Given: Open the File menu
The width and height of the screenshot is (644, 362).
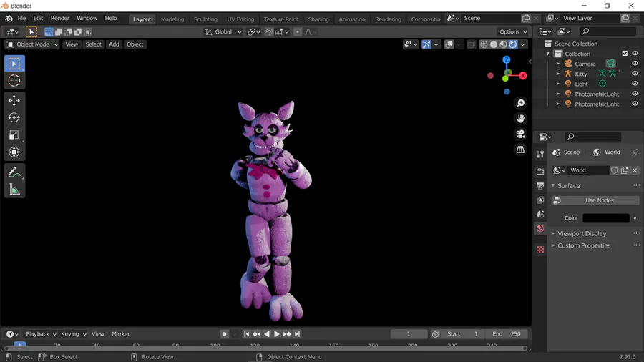Looking at the screenshot, I should click(x=21, y=19).
